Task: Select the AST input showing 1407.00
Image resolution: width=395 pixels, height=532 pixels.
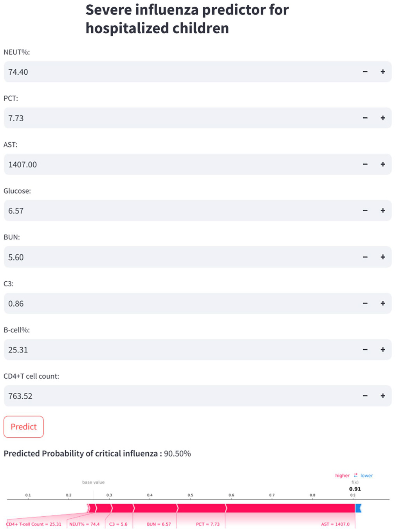Action: click(x=180, y=164)
